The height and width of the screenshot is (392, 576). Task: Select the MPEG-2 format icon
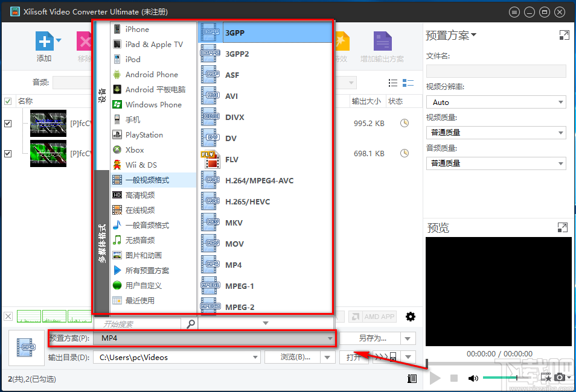pyautogui.click(x=210, y=306)
